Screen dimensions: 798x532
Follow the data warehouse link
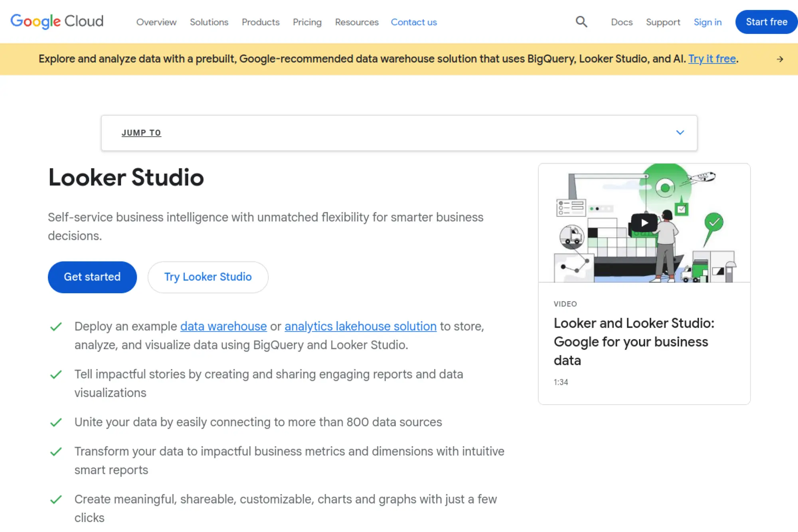click(x=223, y=326)
